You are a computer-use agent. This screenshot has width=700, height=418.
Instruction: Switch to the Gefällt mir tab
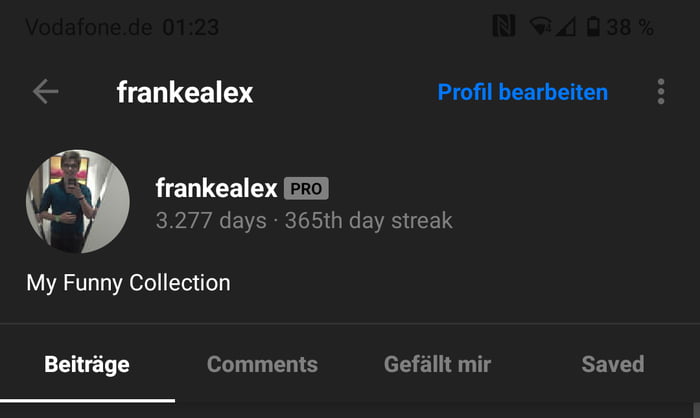click(x=438, y=364)
